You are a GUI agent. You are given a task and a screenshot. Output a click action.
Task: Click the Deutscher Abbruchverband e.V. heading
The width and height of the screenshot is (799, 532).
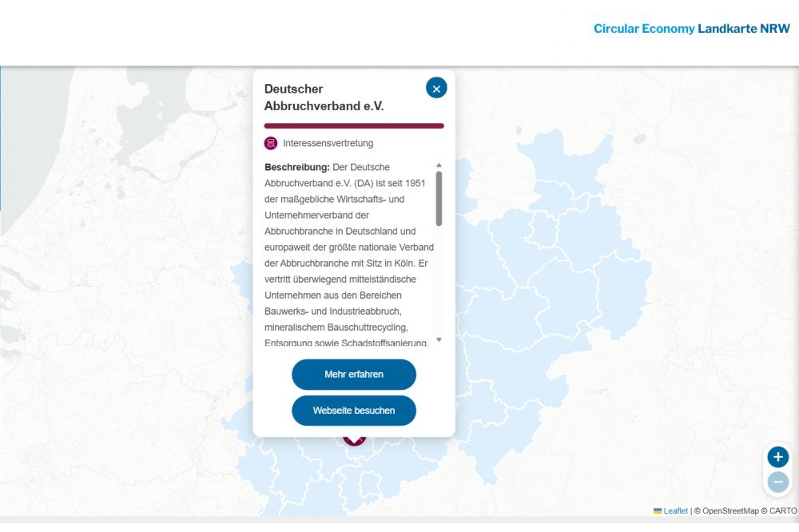click(x=324, y=97)
